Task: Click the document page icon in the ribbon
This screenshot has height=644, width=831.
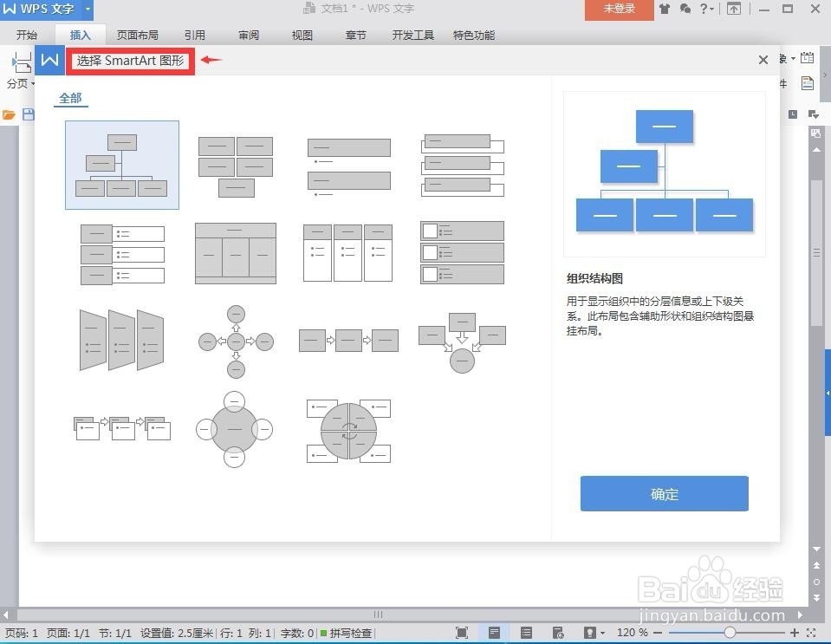Action: (x=807, y=83)
